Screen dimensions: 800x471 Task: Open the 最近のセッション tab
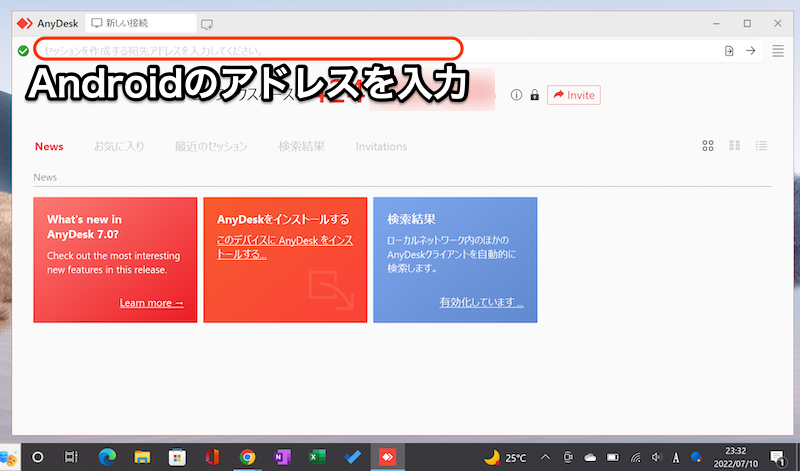(211, 147)
